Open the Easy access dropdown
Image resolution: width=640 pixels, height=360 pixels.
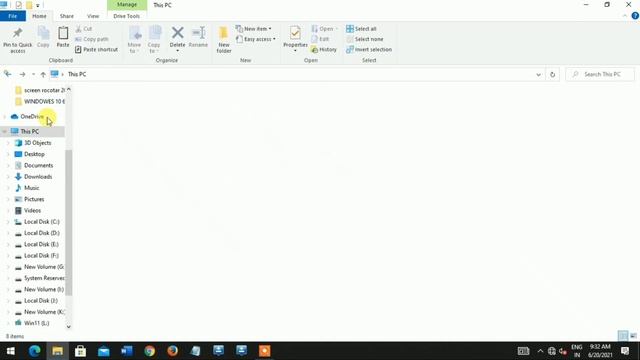(256, 39)
